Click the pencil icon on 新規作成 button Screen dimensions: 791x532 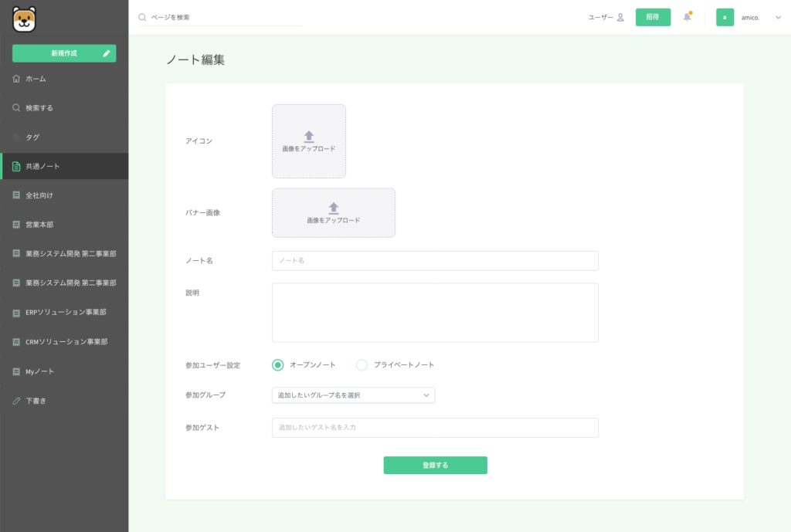[107, 53]
